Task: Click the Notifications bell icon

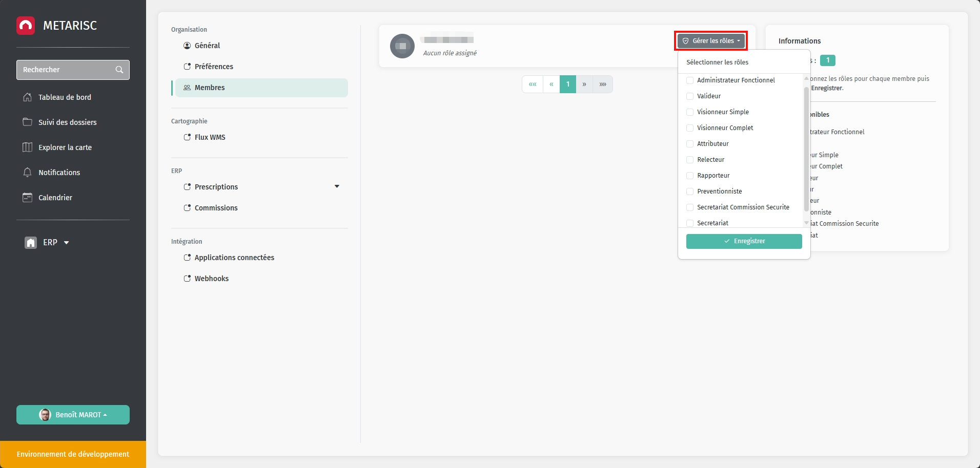Action: pos(28,173)
